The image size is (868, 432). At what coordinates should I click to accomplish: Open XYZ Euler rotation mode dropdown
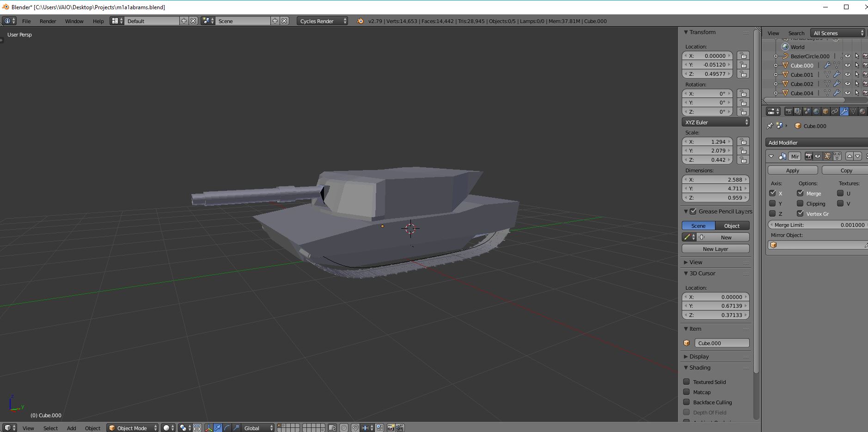click(715, 122)
